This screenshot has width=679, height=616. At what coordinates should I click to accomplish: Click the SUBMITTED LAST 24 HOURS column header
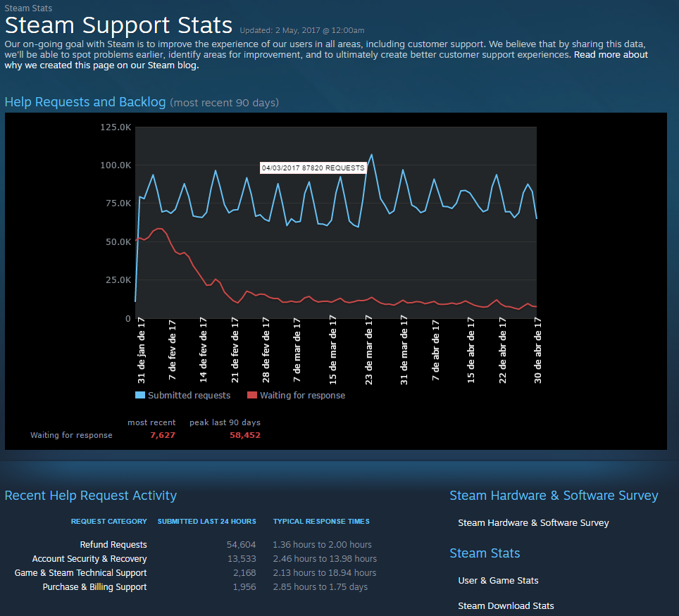point(206,522)
